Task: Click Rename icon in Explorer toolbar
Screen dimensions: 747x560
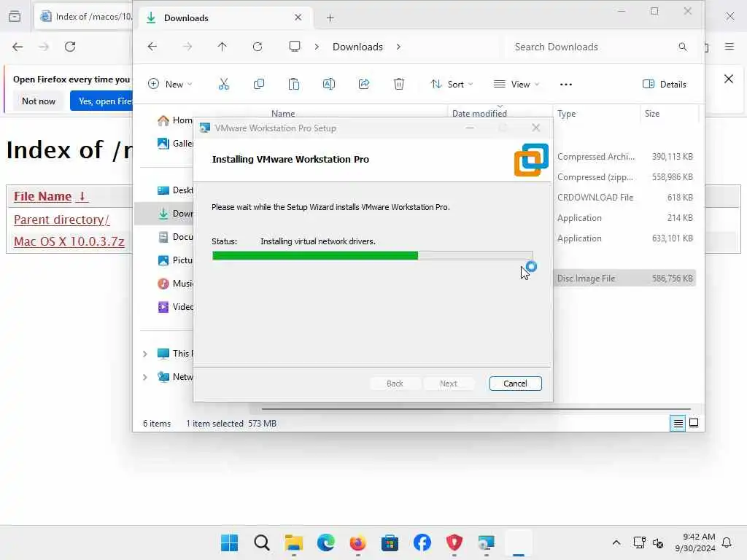Action: (329, 85)
